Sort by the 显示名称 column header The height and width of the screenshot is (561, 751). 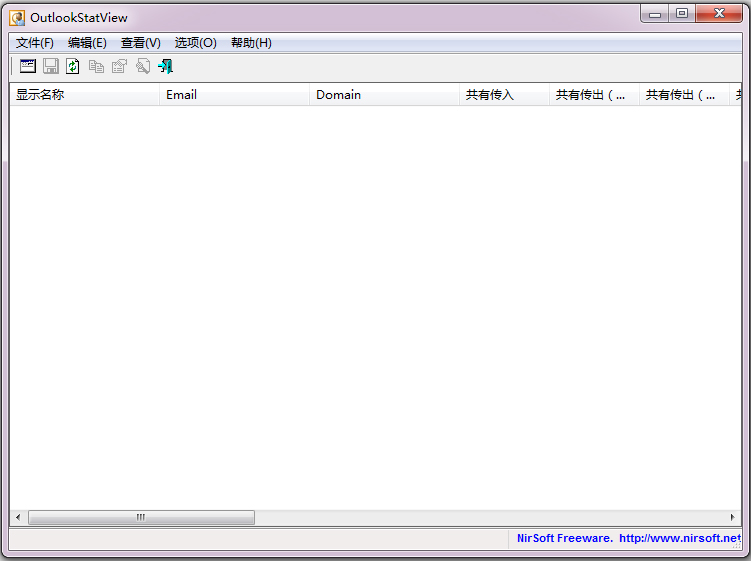84,95
